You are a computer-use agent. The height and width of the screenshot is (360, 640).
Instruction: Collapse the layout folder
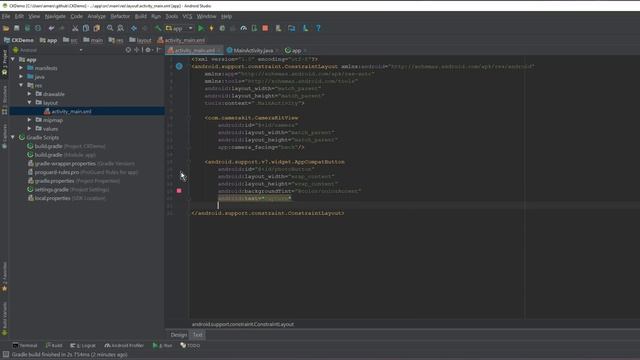29,102
